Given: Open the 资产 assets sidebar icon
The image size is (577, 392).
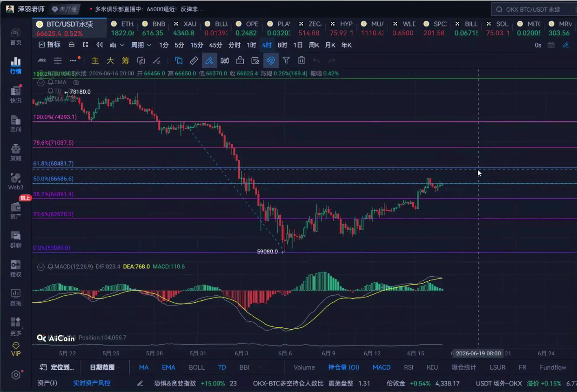Looking at the screenshot, I should pyautogui.click(x=16, y=210).
